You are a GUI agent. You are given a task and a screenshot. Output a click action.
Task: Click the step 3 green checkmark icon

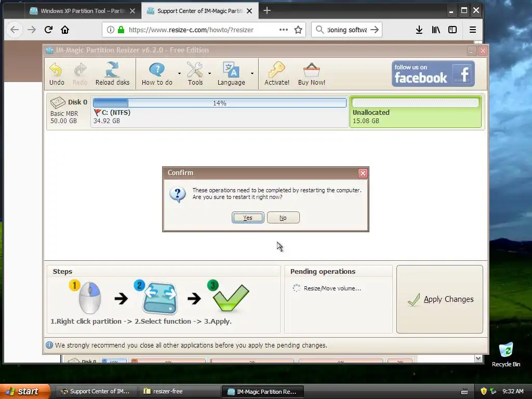[x=231, y=298]
